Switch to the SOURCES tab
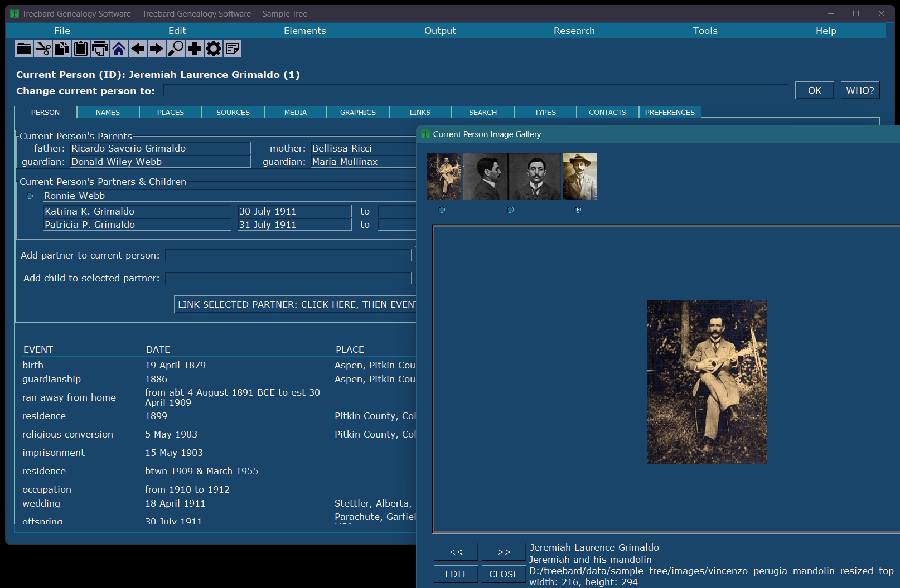This screenshot has height=588, width=900. (x=233, y=112)
